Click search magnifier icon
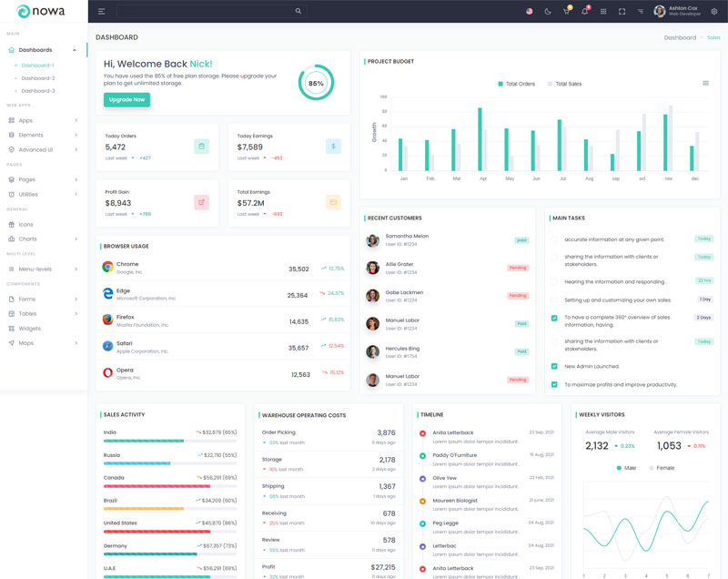This screenshot has height=579, width=728. (x=298, y=12)
